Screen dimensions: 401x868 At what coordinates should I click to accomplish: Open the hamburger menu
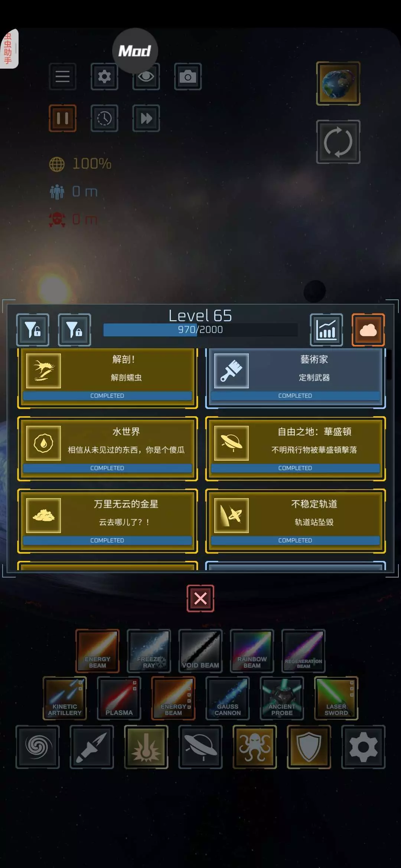pyautogui.click(x=63, y=77)
